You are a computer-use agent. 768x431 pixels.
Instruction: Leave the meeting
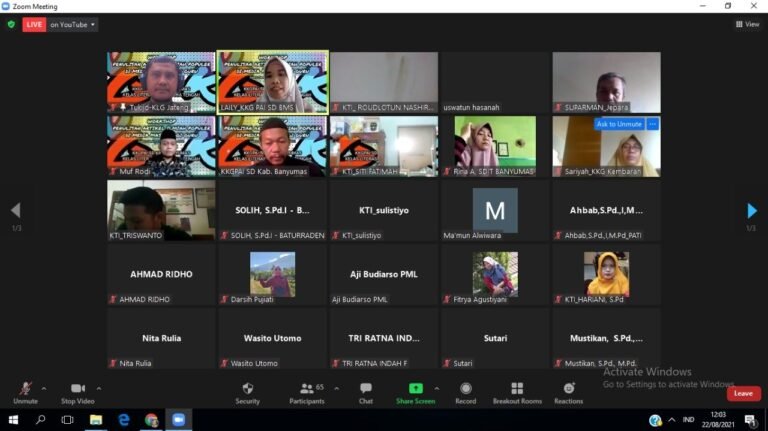pyautogui.click(x=743, y=393)
